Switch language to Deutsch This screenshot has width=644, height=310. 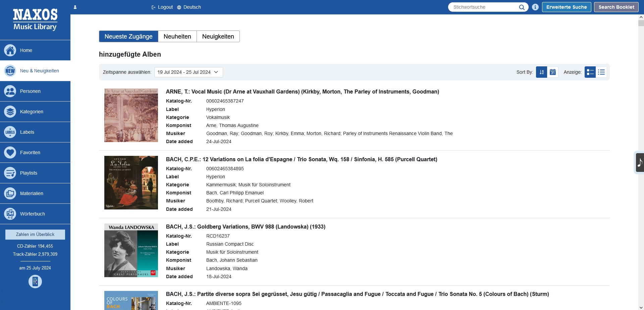[x=189, y=7]
